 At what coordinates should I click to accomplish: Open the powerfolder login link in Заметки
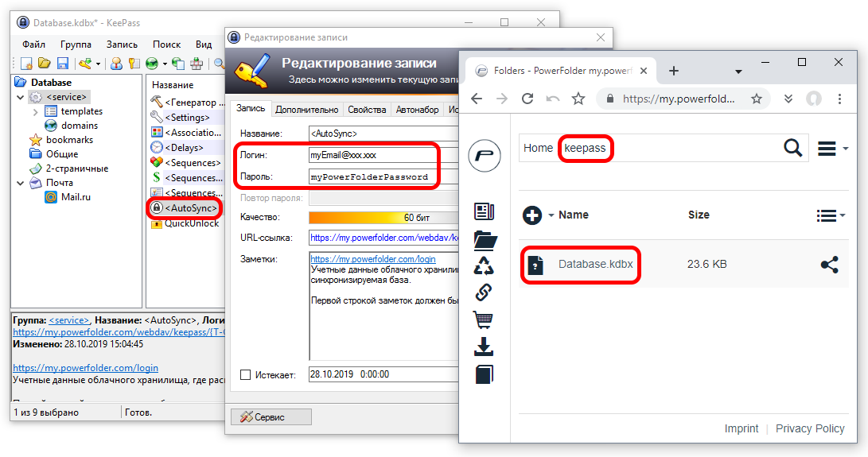point(372,259)
